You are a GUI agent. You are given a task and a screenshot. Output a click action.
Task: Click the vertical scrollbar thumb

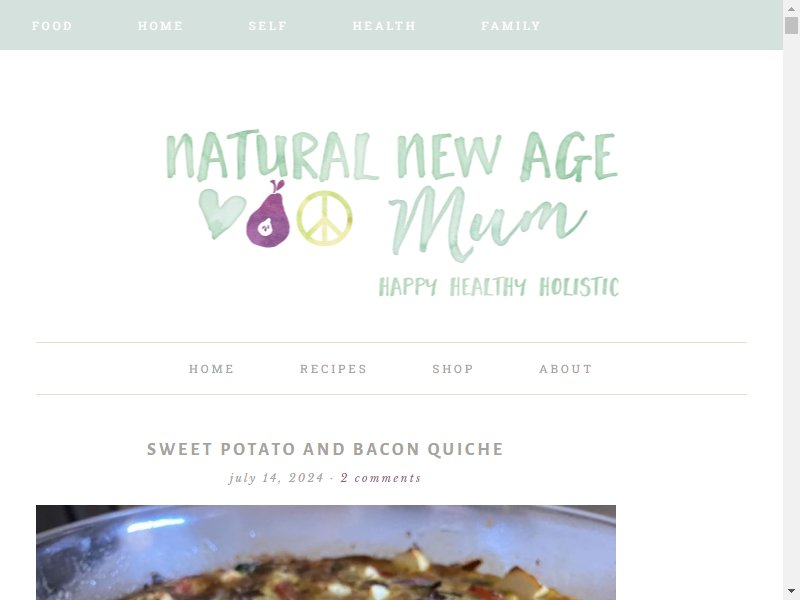(x=791, y=26)
